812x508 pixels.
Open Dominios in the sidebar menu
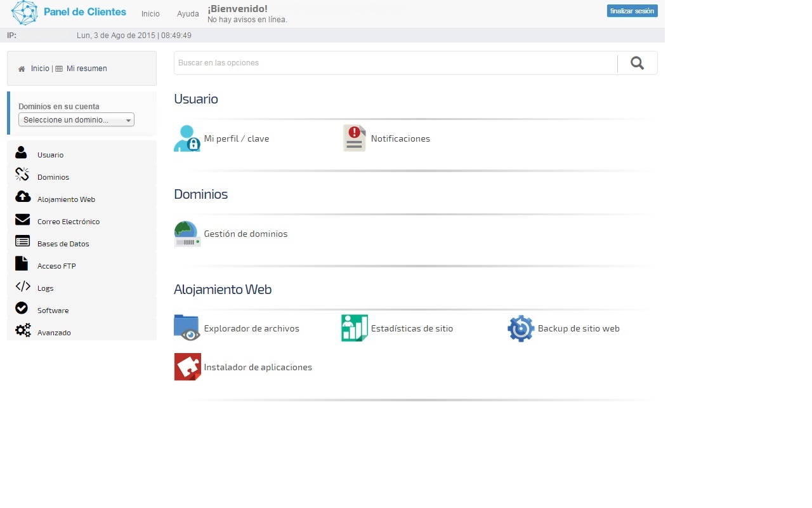(x=53, y=177)
